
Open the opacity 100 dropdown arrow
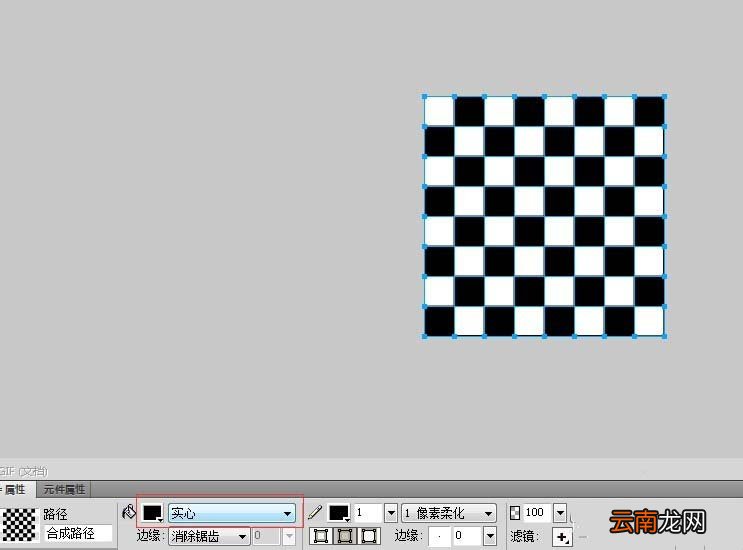tap(560, 513)
